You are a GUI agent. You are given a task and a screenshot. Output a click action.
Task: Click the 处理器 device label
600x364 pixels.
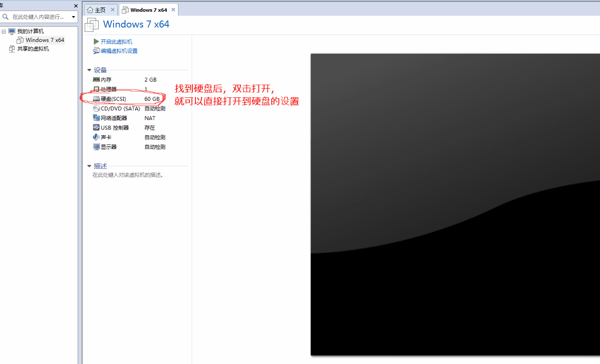tap(109, 89)
